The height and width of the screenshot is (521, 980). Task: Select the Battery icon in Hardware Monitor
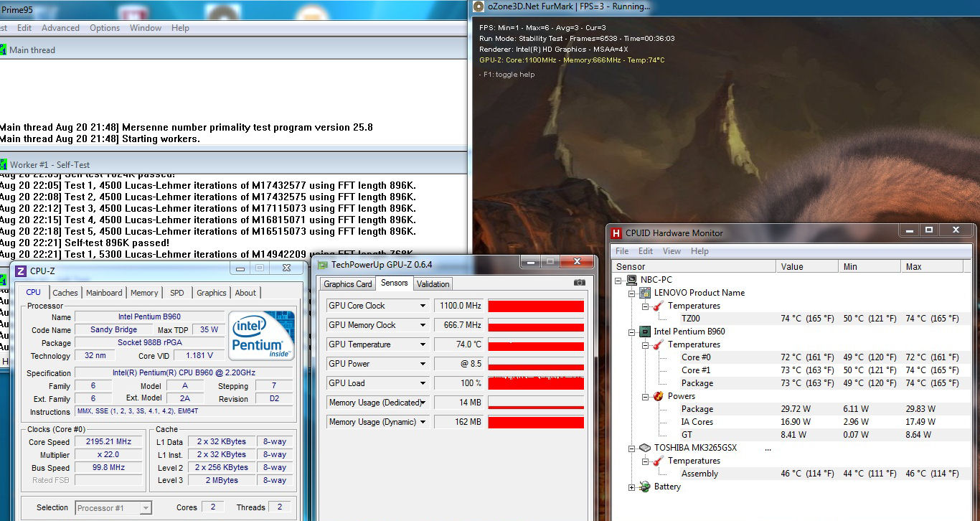[x=645, y=487]
